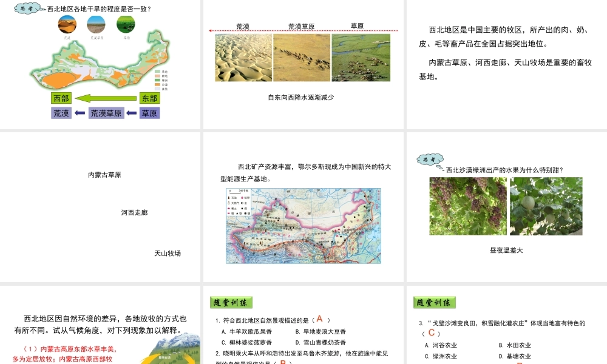Click the blue arrow between 荒漠草原 and 草原
This screenshot has width=607, height=364.
point(132,113)
